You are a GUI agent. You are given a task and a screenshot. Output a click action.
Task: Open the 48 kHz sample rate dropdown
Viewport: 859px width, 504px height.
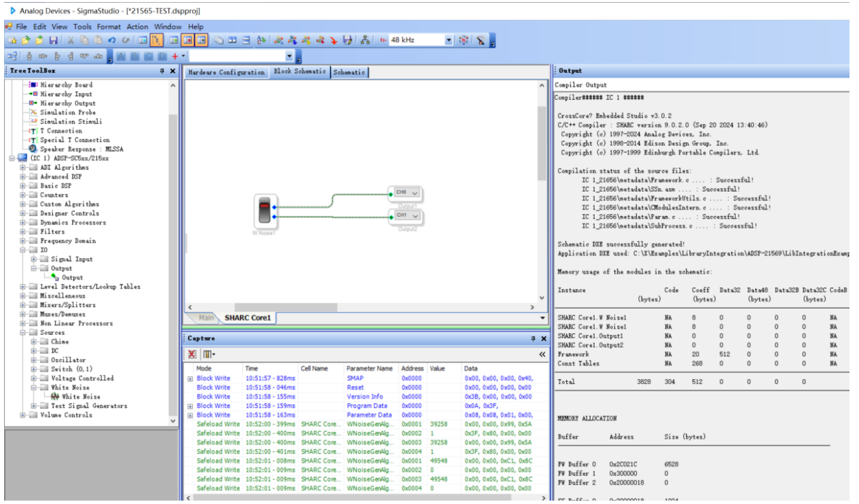pyautogui.click(x=449, y=40)
